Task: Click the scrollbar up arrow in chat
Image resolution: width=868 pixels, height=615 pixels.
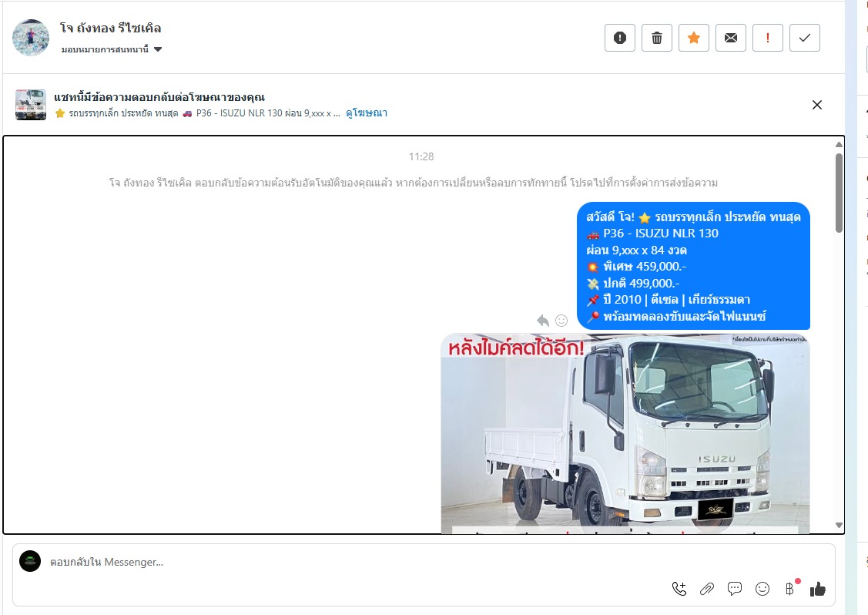Action: click(840, 144)
